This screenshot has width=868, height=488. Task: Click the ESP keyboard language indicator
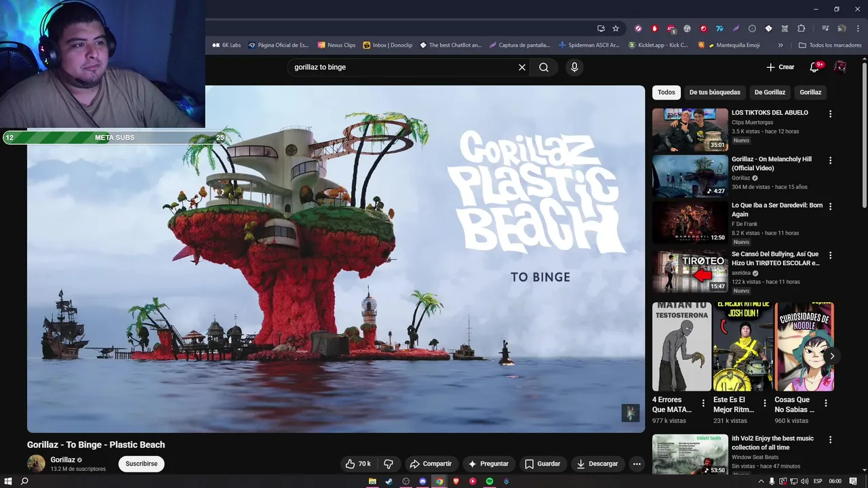click(818, 481)
